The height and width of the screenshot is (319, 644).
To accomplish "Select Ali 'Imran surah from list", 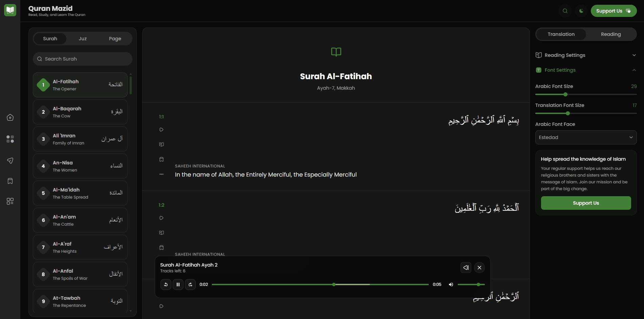I will [x=80, y=139].
